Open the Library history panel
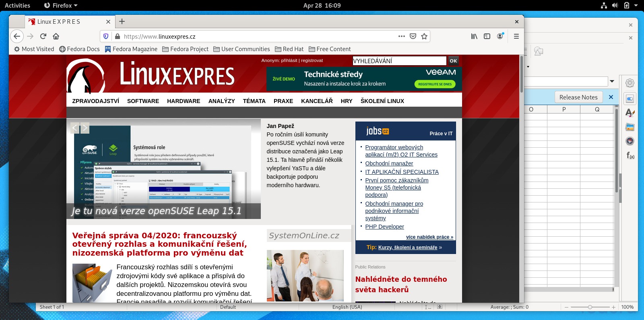 474,36
